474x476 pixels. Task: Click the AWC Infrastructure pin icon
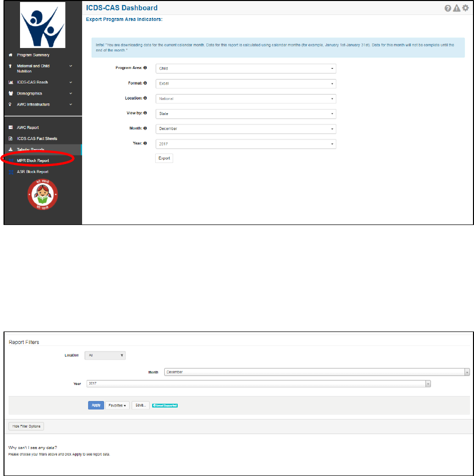coord(11,104)
